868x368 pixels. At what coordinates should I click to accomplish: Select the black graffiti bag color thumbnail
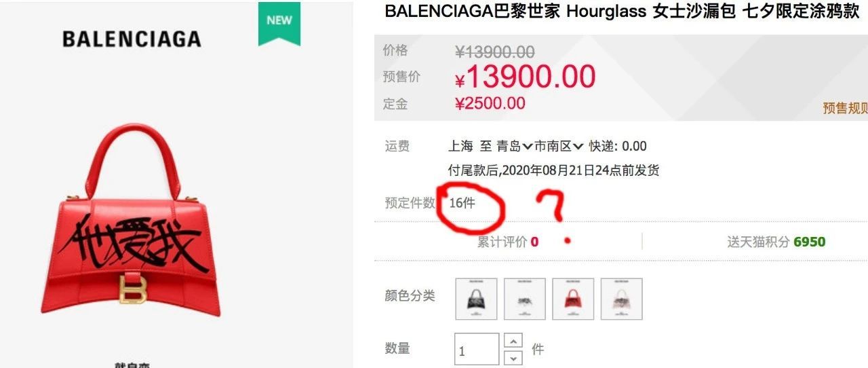click(476, 299)
